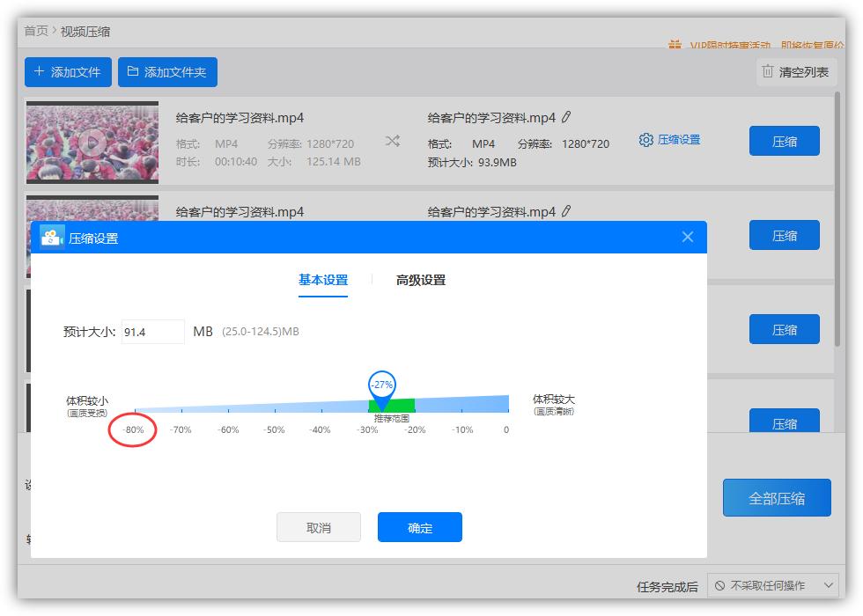This screenshot has height=616, width=863.
Task: Open the 高级设置 tab
Action: tap(423, 280)
